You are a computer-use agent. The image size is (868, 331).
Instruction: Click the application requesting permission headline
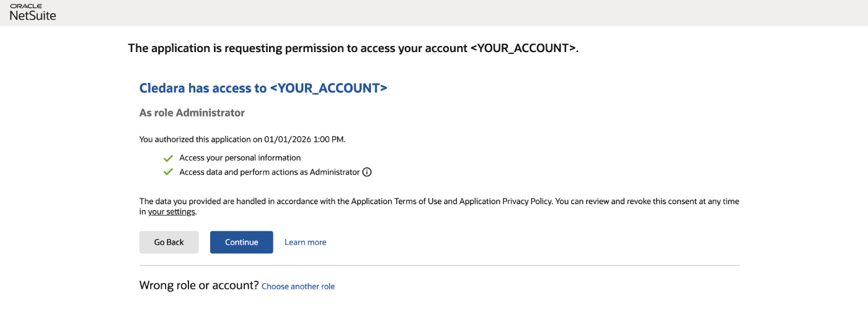click(353, 48)
